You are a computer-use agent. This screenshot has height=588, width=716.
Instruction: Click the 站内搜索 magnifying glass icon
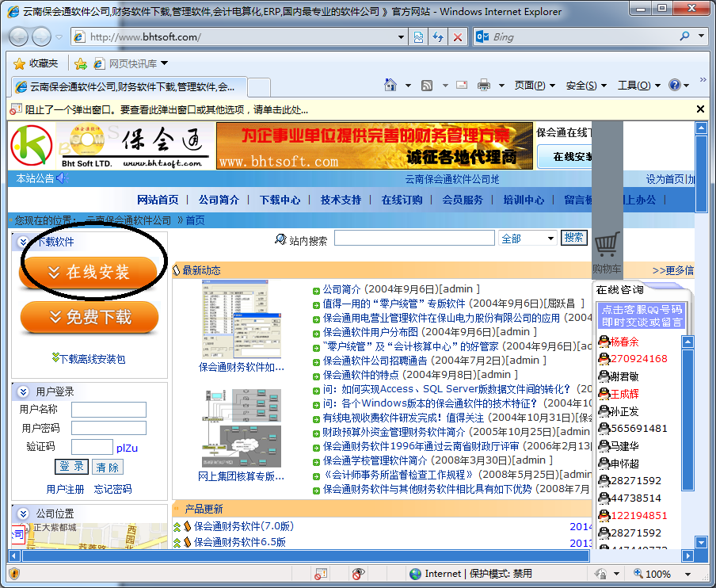(280, 237)
